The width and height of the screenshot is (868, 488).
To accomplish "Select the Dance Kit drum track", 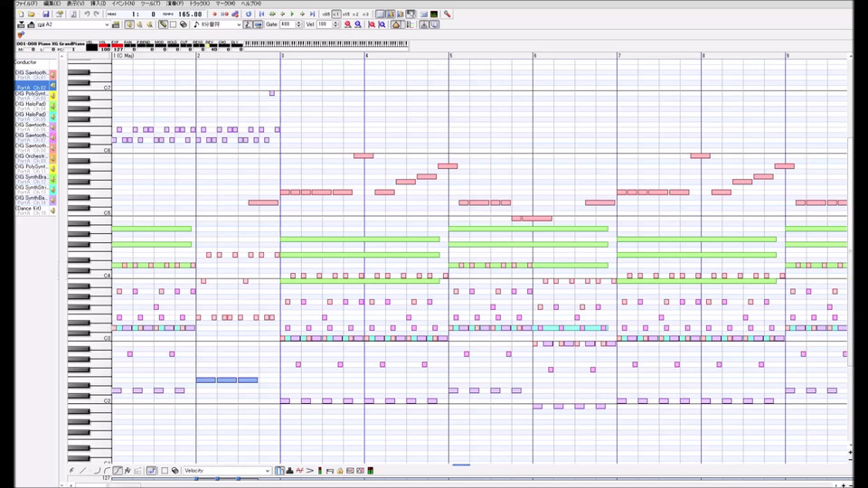I will 32,211.
